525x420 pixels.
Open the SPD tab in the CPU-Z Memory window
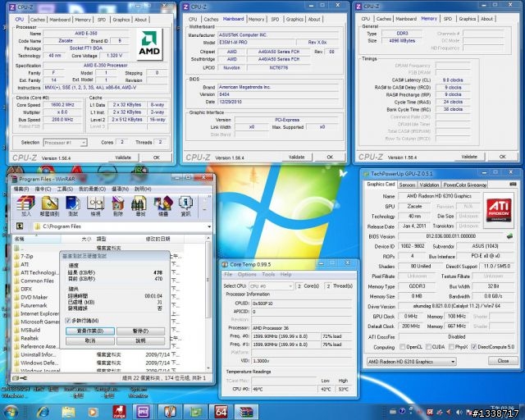click(448, 19)
